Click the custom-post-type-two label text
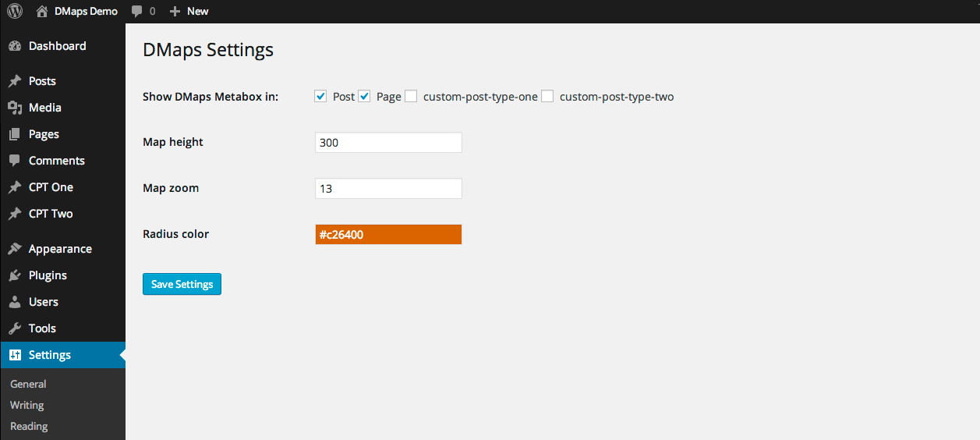The height and width of the screenshot is (440, 980). pyautogui.click(x=617, y=97)
